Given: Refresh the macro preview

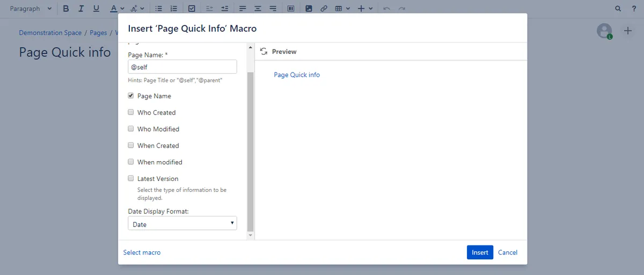Looking at the screenshot, I should 264,52.
